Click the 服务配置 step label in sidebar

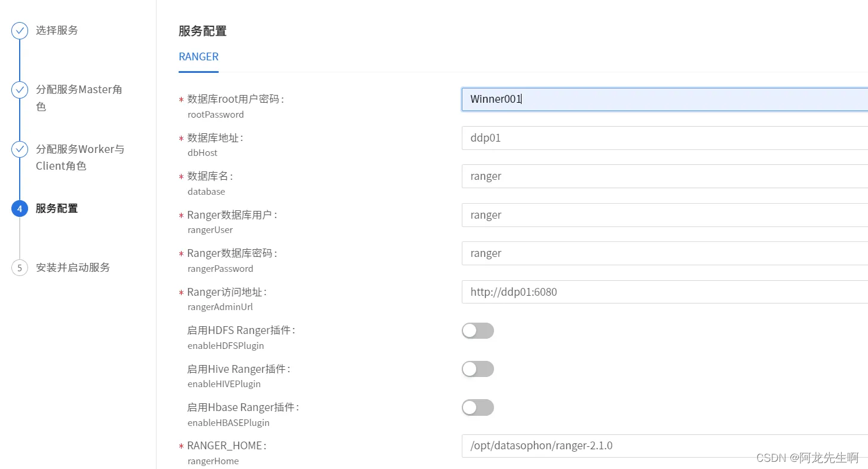click(x=57, y=209)
